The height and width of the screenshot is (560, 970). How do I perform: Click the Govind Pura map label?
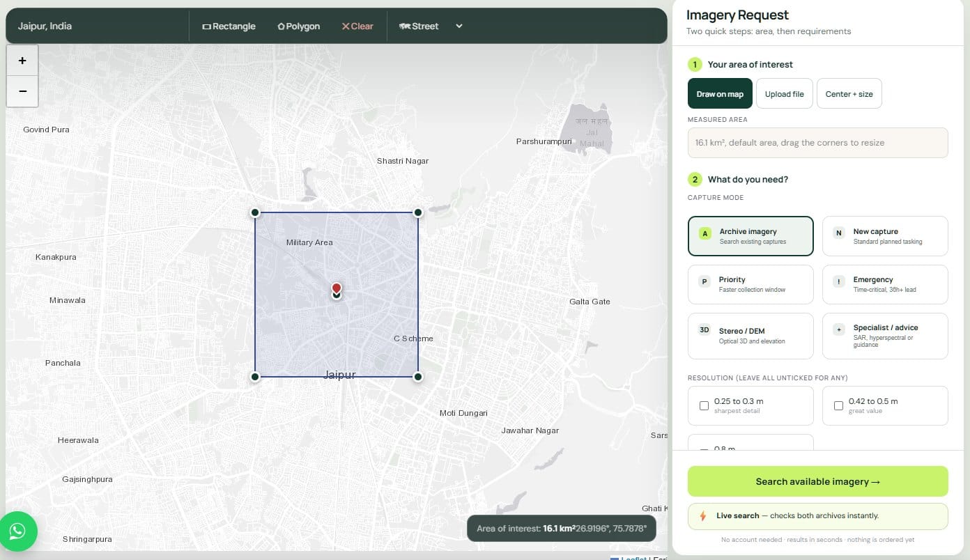click(46, 130)
